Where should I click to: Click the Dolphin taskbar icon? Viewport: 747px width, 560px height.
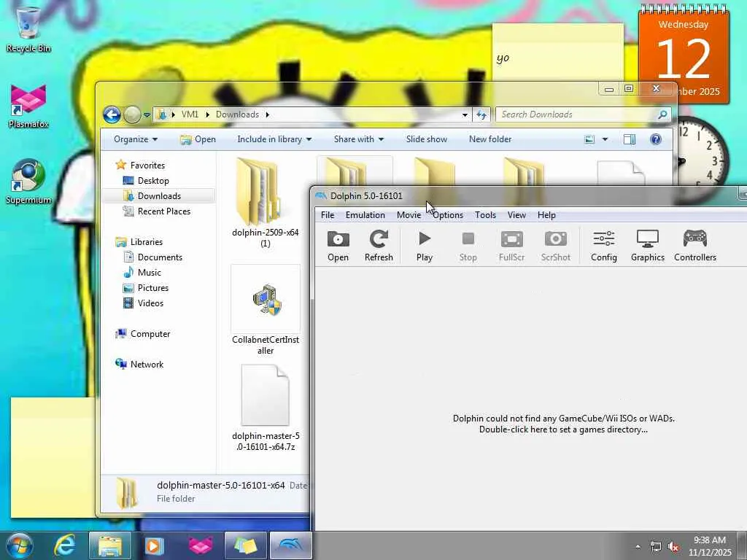[x=290, y=545]
